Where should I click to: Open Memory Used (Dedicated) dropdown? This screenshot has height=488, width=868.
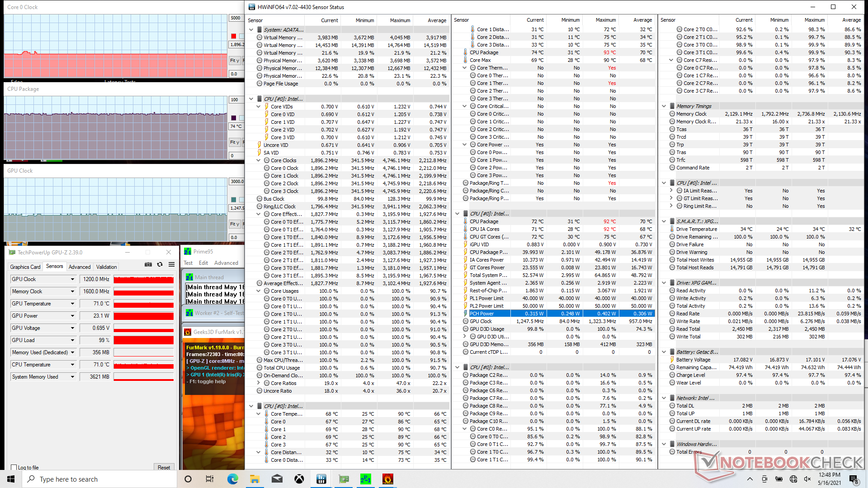[x=72, y=352]
